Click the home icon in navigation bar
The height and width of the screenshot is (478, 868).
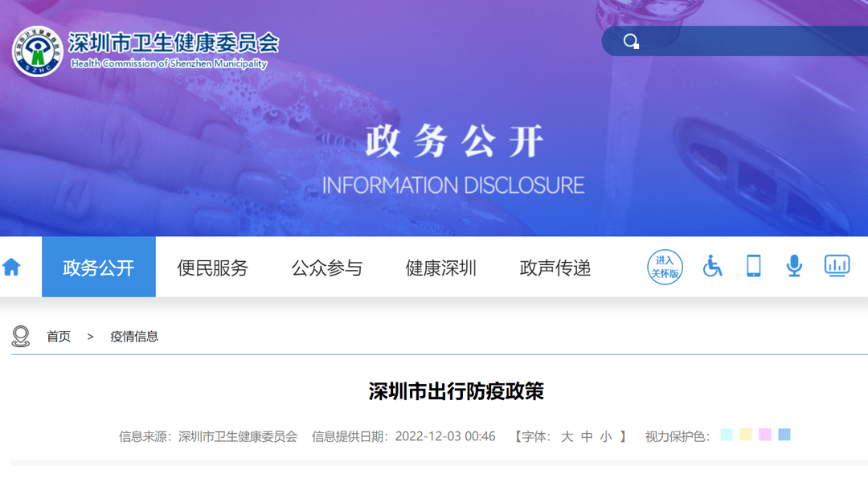pyautogui.click(x=11, y=268)
